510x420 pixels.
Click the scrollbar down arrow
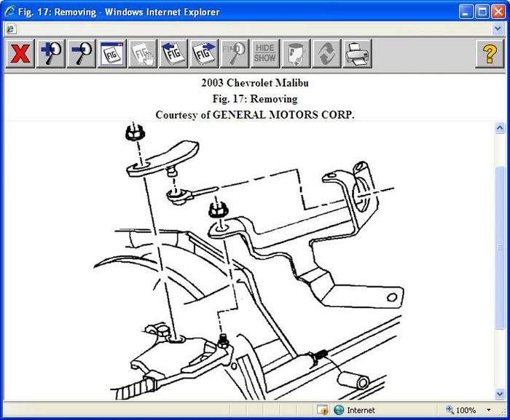pos(500,394)
